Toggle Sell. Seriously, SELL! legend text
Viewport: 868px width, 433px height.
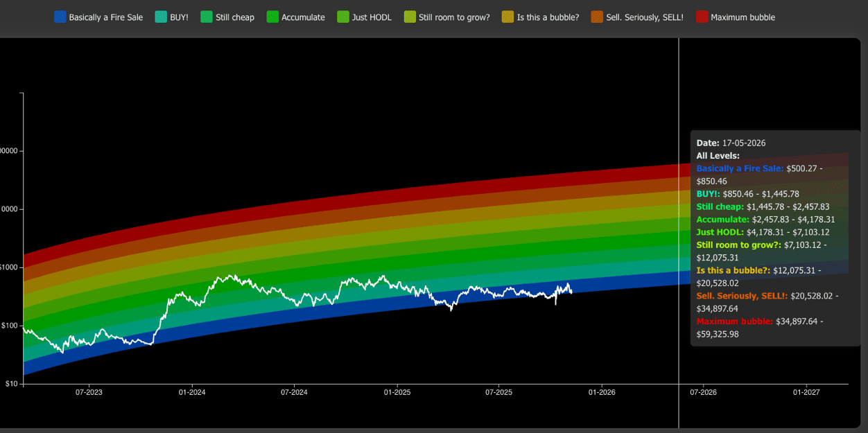[x=644, y=17]
